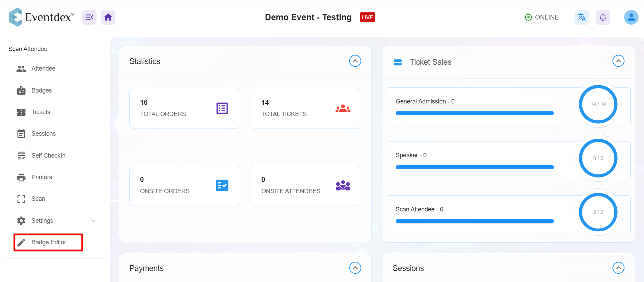Expand the Settings menu chevron
The image size is (644, 282).
(x=93, y=221)
